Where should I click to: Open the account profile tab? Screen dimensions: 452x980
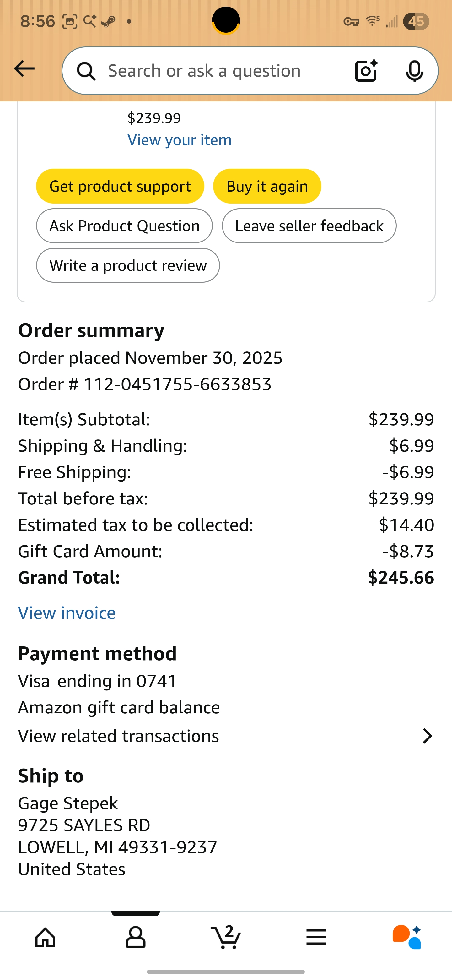click(x=135, y=937)
